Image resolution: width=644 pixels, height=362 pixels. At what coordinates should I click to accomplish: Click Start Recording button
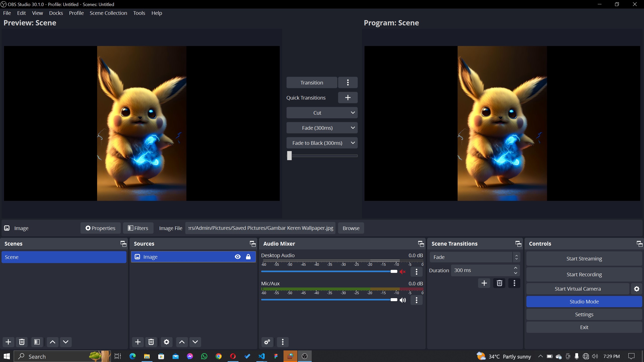pyautogui.click(x=584, y=275)
